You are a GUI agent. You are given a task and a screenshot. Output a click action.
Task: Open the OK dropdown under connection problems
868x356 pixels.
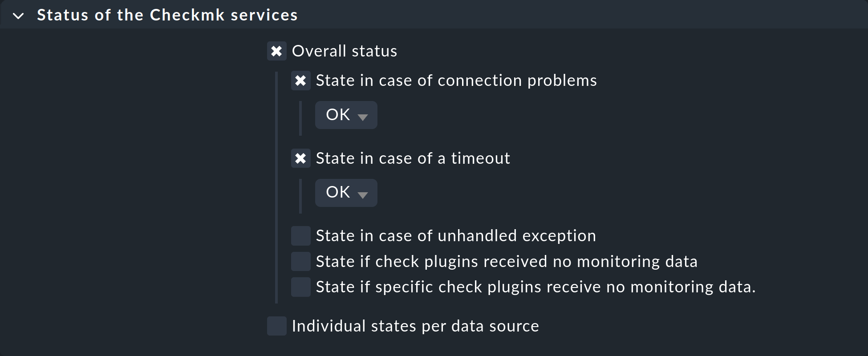[x=346, y=115]
